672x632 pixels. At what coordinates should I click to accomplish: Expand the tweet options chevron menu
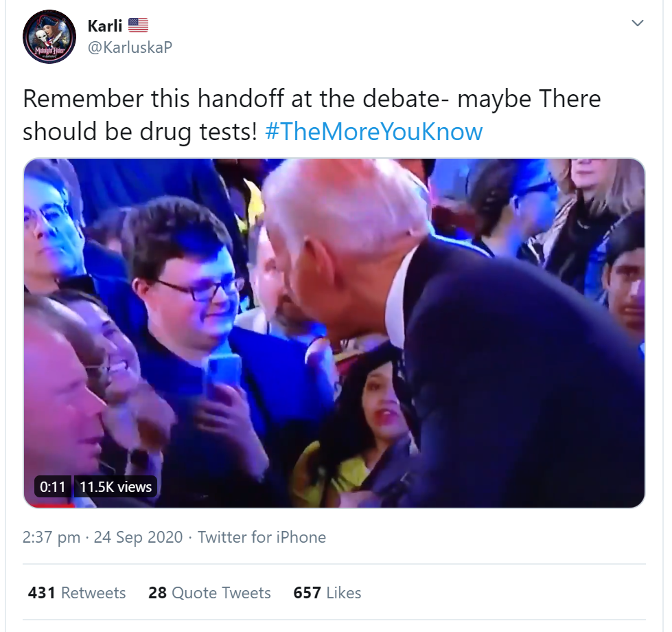click(x=638, y=23)
